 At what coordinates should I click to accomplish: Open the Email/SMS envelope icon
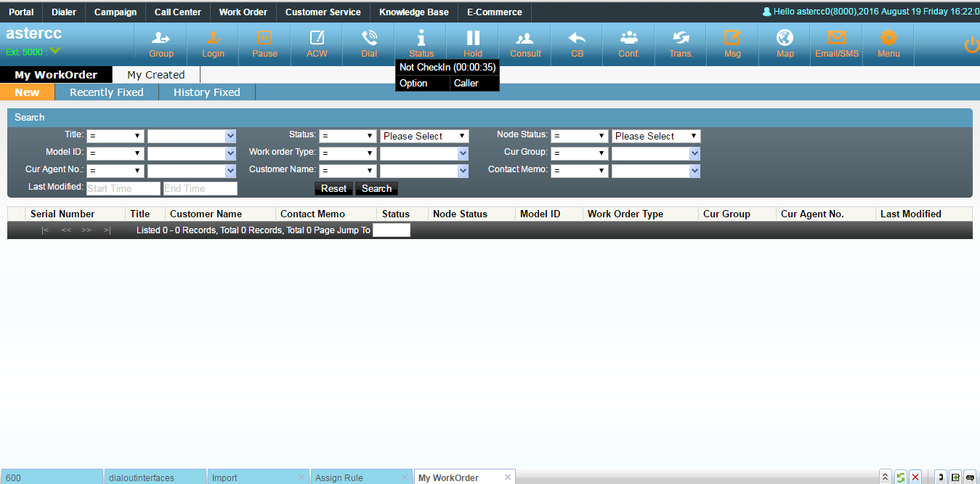point(837,39)
